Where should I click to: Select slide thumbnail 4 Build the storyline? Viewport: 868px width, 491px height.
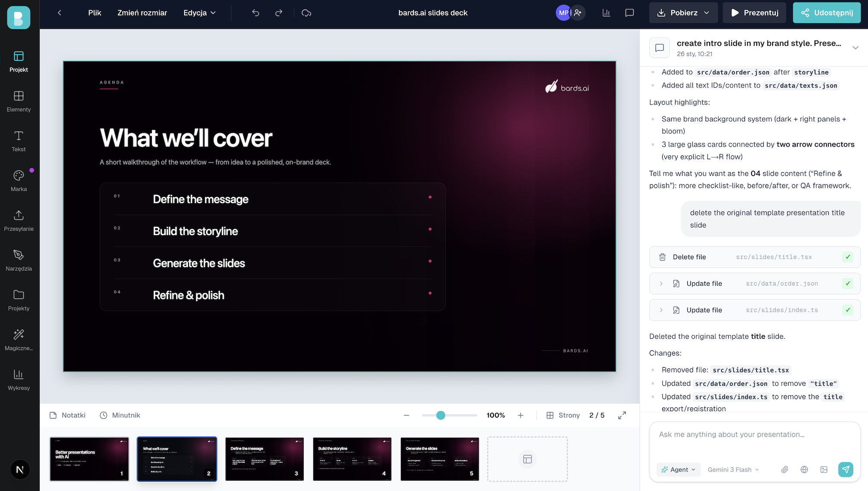[352, 459]
